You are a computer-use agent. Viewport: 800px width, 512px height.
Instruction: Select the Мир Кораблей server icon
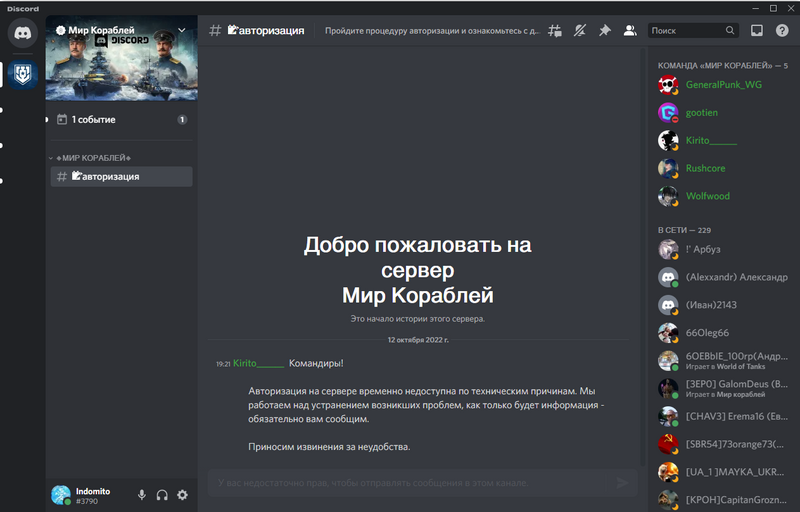22,75
